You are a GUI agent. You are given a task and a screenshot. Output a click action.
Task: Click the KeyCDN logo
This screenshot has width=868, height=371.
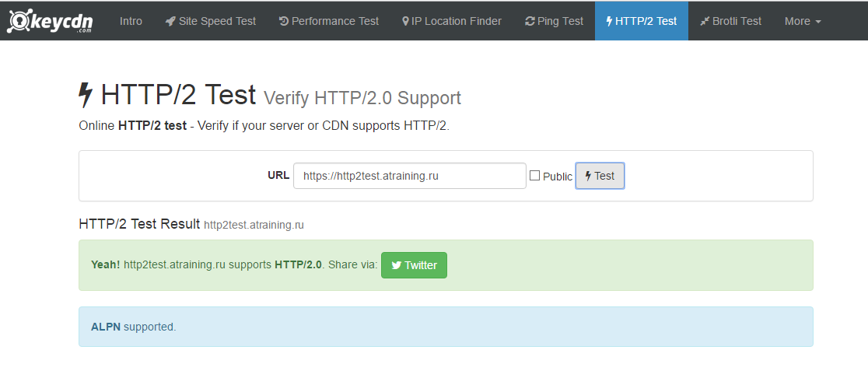50,21
